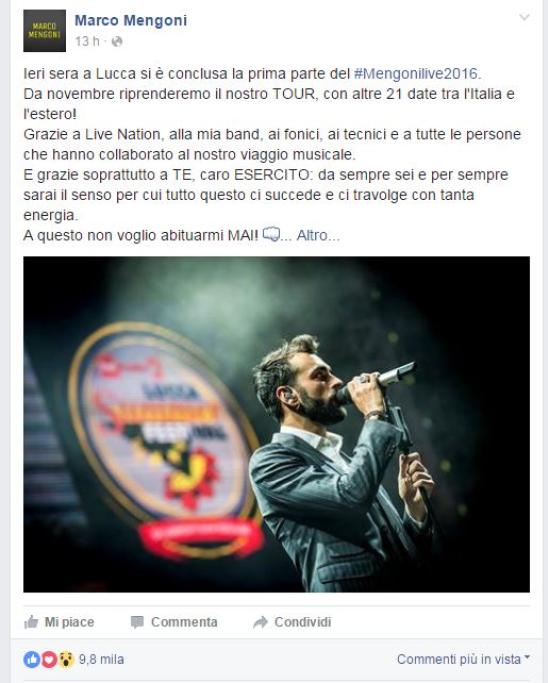Image resolution: width=548 pixels, height=683 pixels.
Task: Click the public globe privacy icon
Action: [117, 41]
